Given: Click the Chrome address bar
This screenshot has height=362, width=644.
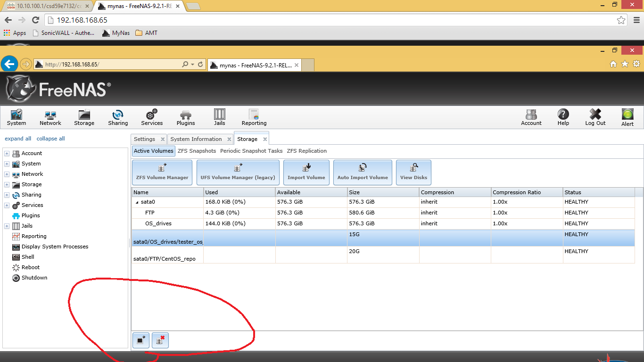Looking at the screenshot, I should 337,20.
